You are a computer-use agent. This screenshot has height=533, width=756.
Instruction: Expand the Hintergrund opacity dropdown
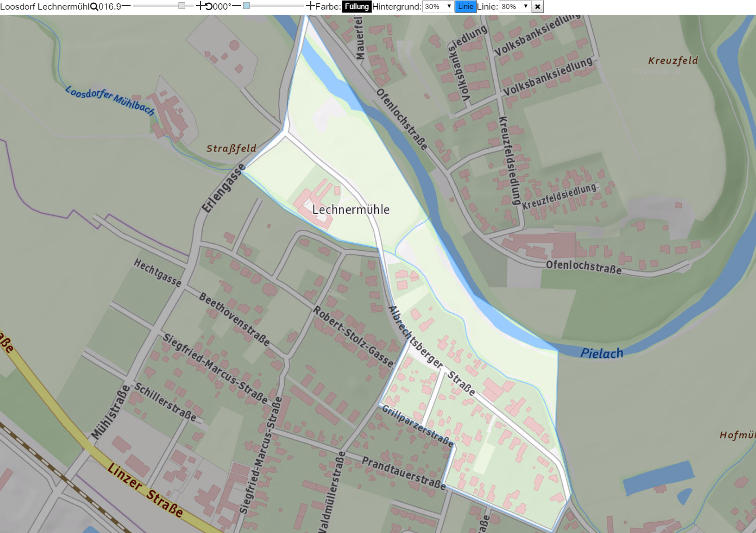pyautogui.click(x=438, y=7)
